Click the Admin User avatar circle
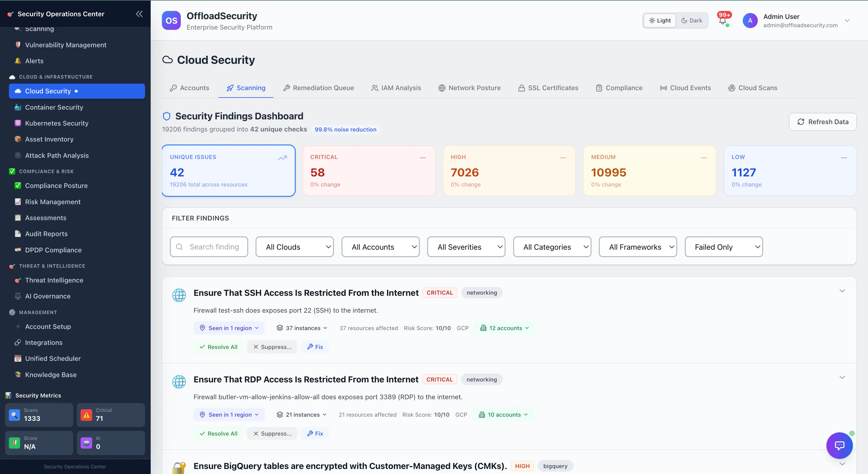This screenshot has height=474, width=868. point(750,21)
